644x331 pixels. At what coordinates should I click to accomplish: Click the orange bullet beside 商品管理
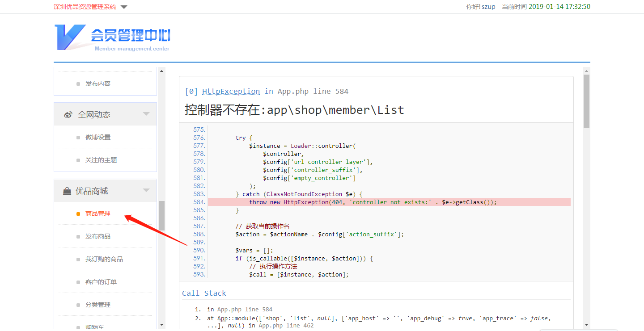[78, 214]
